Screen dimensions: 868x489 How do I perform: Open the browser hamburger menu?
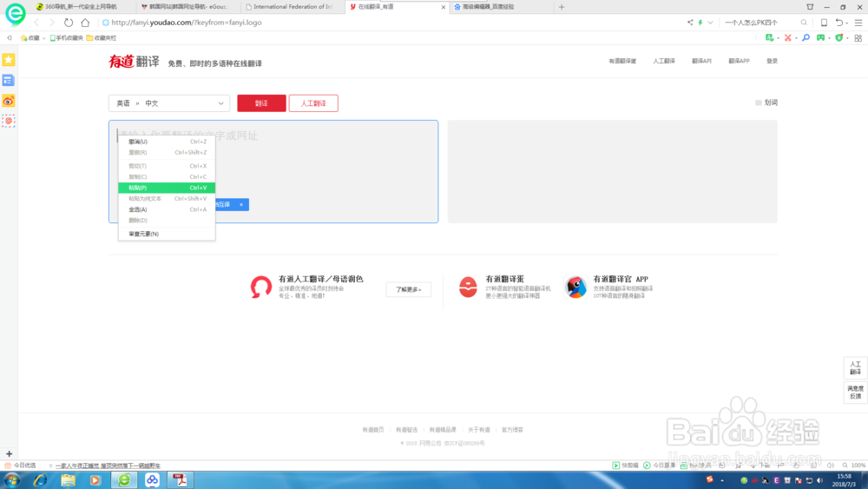858,23
